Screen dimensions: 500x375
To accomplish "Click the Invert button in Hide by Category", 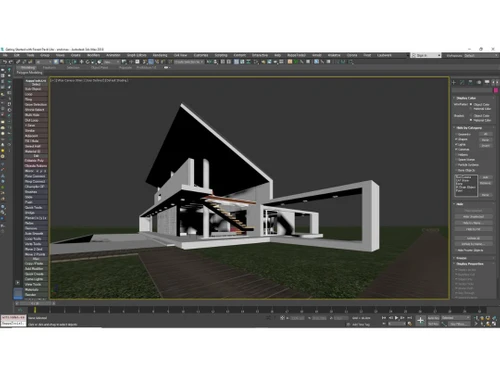I will [486, 146].
